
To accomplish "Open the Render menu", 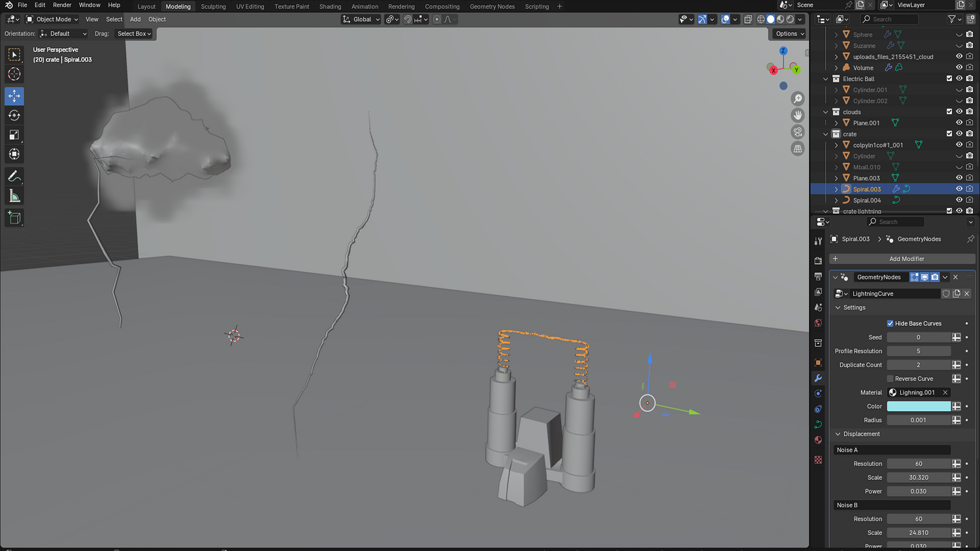I will (x=62, y=5).
